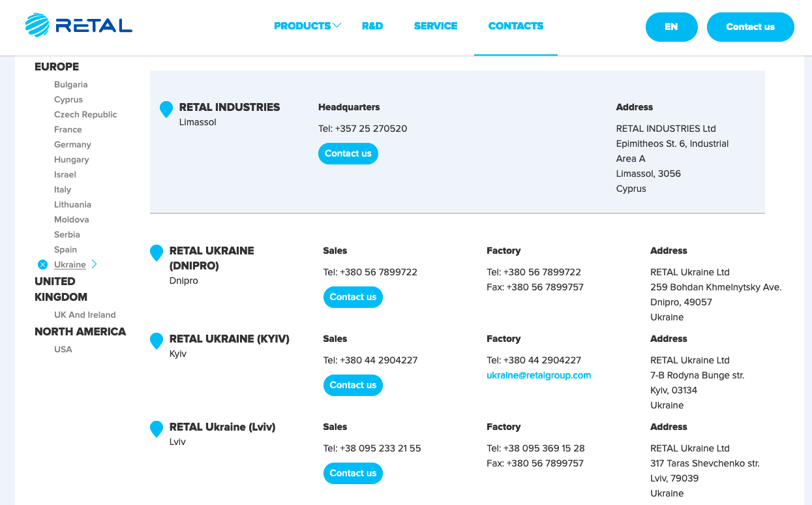Image resolution: width=812 pixels, height=505 pixels.
Task: Click the map pin beside RETAL Ukraine (Lviv)
Action: (x=157, y=429)
